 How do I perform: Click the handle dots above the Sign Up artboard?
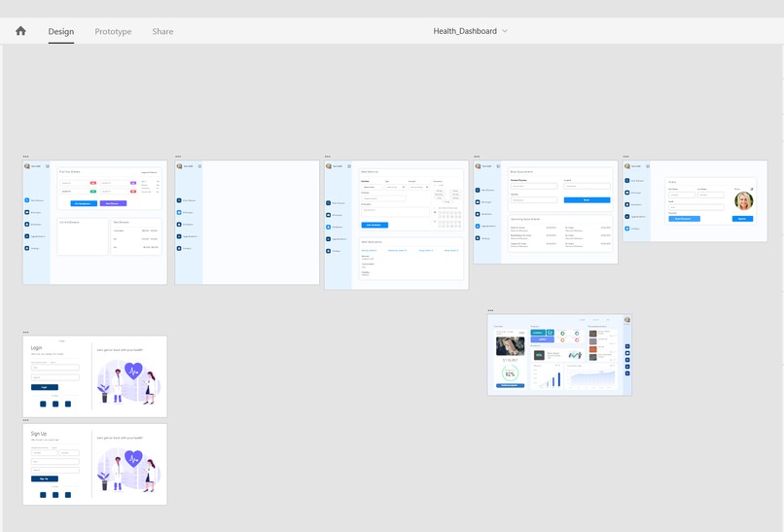(x=26, y=420)
